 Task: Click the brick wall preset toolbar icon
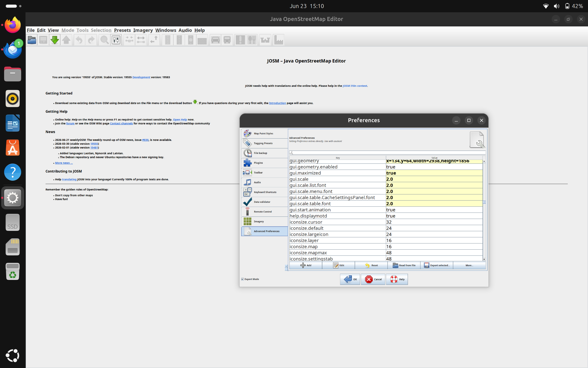tap(202, 40)
